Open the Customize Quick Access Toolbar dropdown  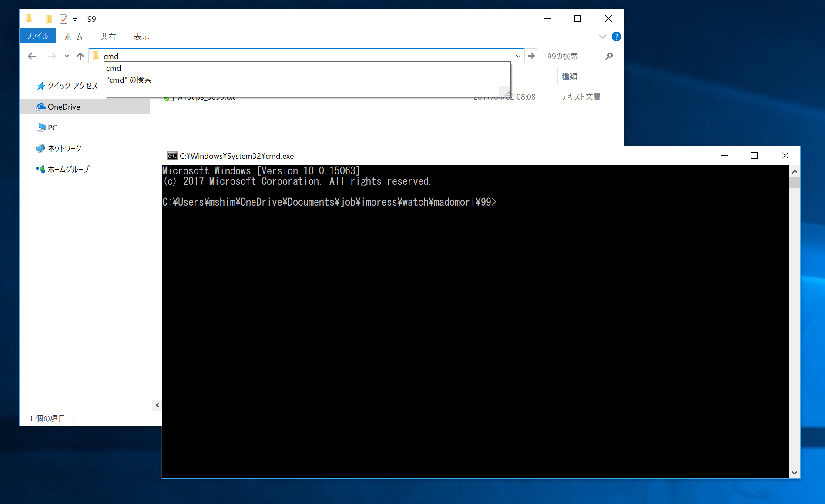75,20
